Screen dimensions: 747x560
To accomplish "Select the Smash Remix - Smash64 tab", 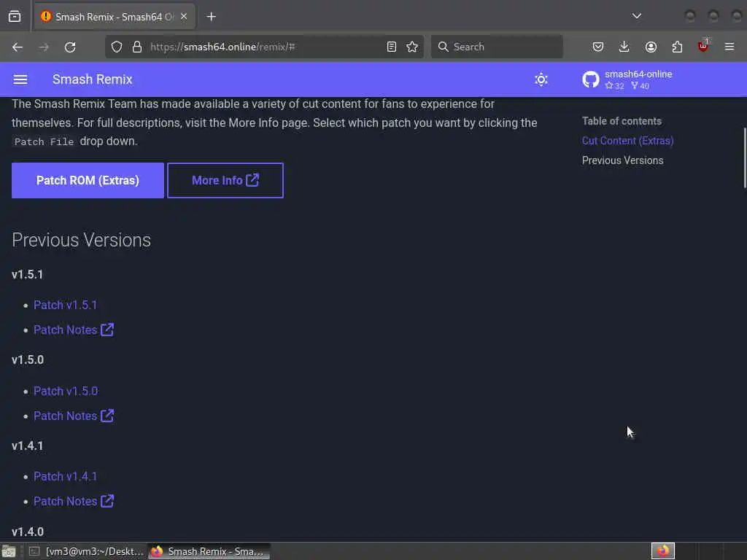I will [115, 17].
